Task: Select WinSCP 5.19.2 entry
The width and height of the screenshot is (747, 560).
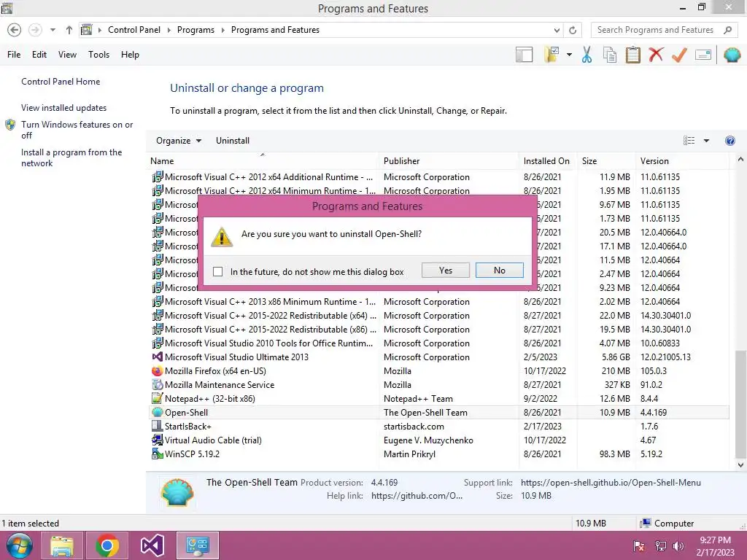Action: (x=439, y=454)
